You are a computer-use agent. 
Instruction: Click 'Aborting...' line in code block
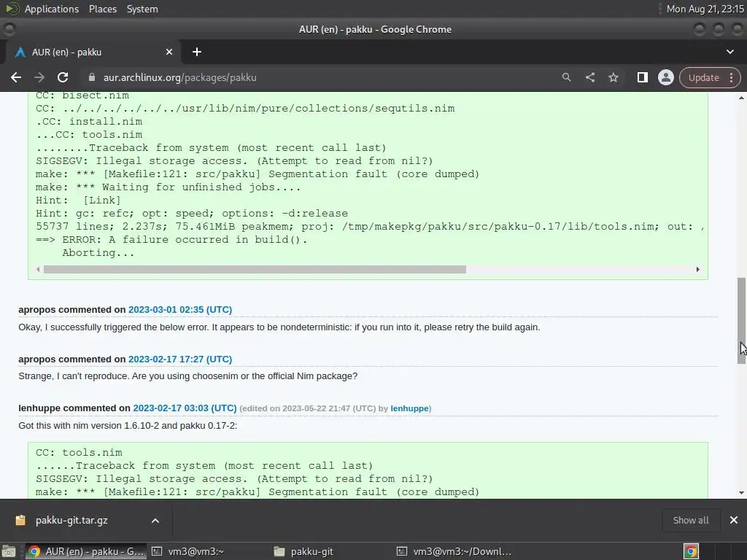tap(98, 253)
